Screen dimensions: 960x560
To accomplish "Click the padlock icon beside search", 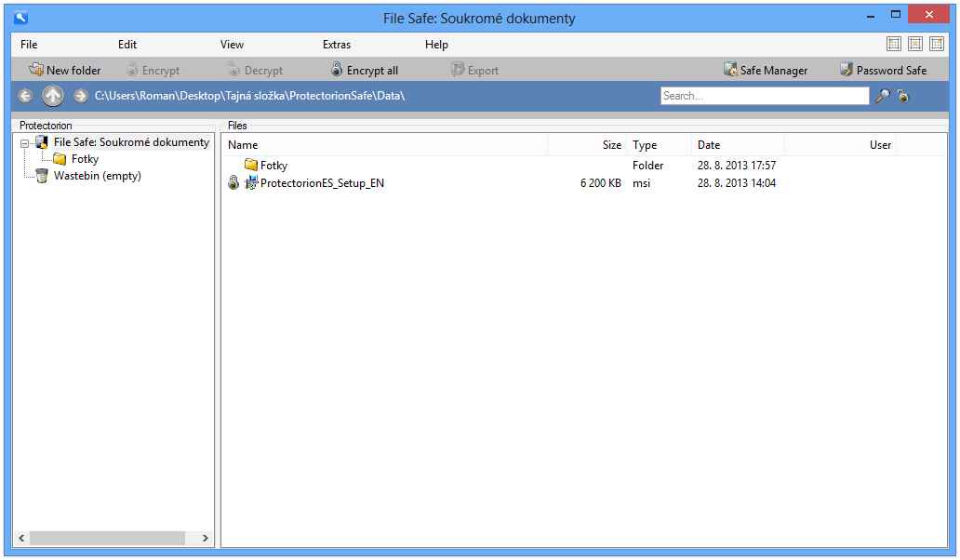I will 903,96.
